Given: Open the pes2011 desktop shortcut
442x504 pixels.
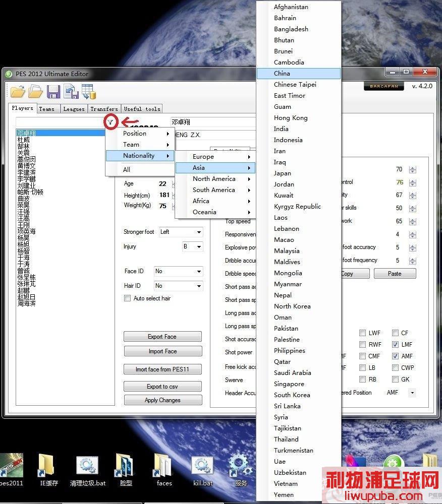Looking at the screenshot, I should (x=11, y=470).
